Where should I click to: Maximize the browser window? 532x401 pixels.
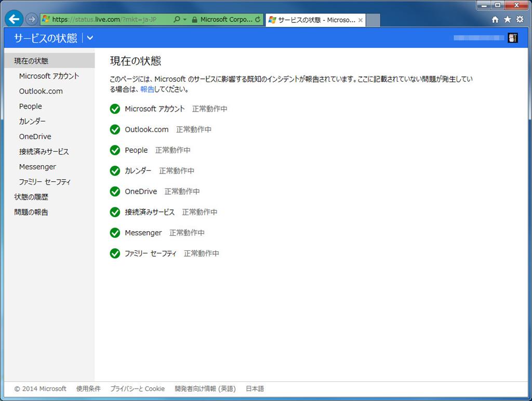click(497, 5)
